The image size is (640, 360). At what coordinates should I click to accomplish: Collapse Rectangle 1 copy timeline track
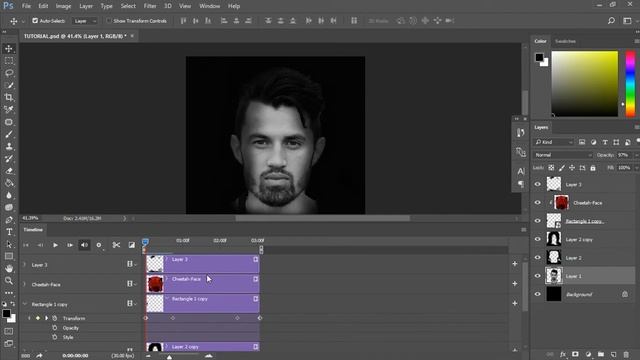tap(24, 304)
